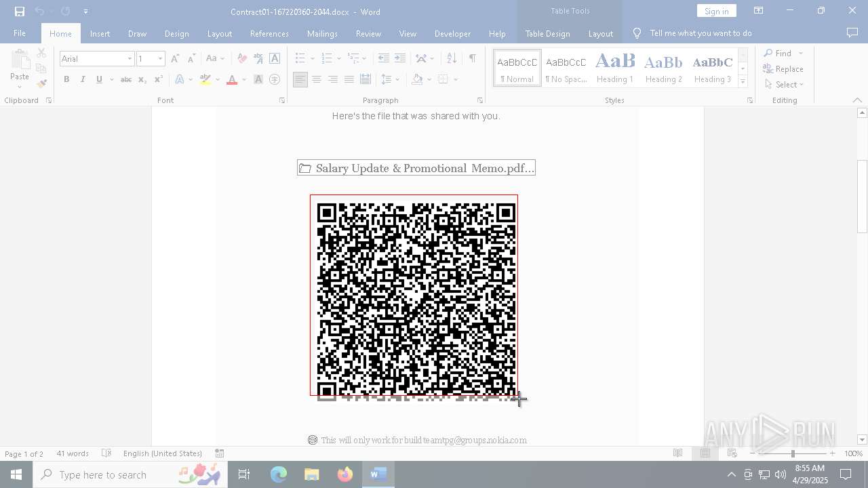The height and width of the screenshot is (488, 868).
Task: Adjust the zoom slider handle
Action: [793, 453]
